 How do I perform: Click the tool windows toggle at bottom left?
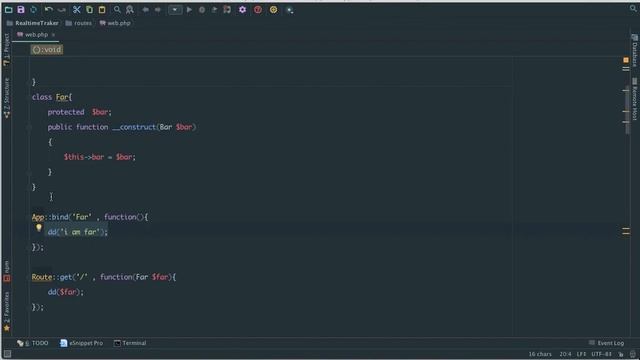pos(7,354)
